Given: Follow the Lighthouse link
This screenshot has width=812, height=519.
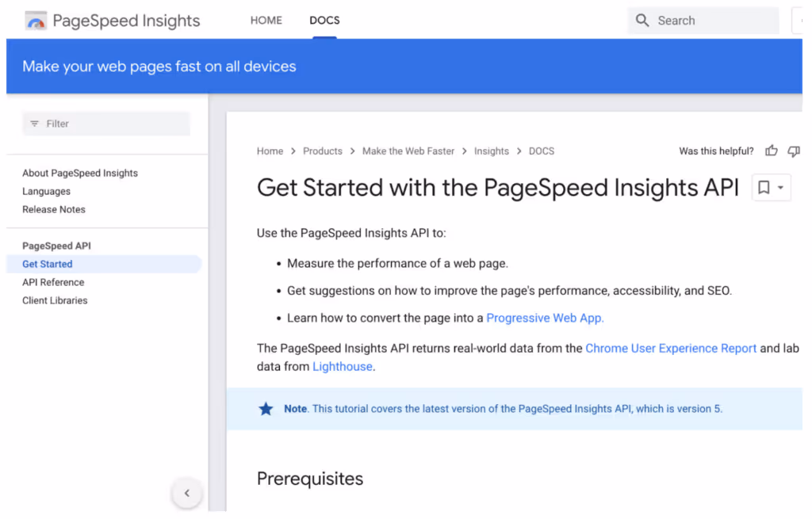Looking at the screenshot, I should pyautogui.click(x=342, y=366).
